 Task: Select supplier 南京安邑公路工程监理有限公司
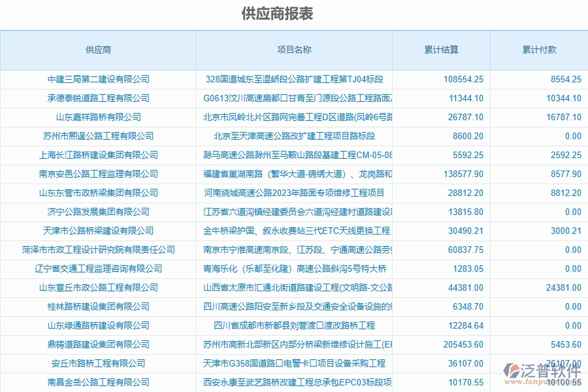(98, 174)
